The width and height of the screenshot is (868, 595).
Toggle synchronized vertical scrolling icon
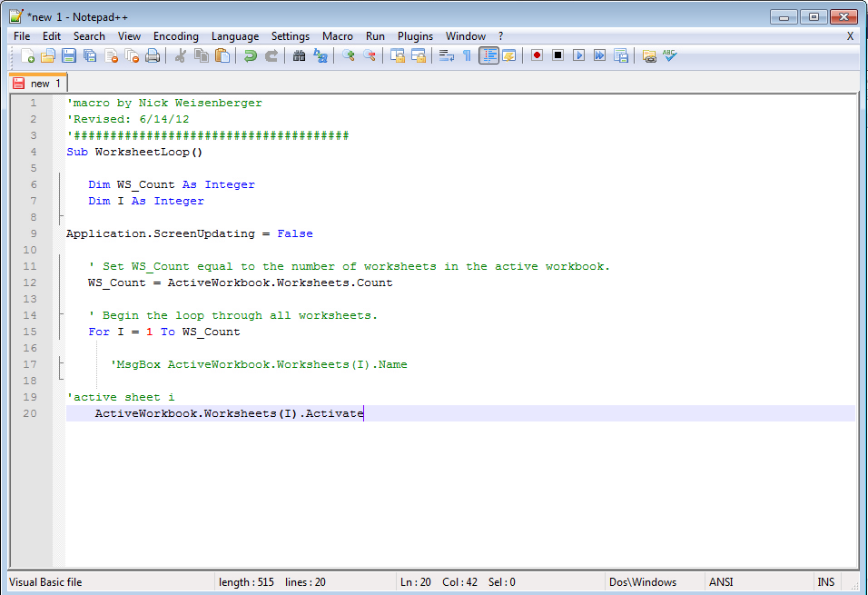[x=398, y=55]
